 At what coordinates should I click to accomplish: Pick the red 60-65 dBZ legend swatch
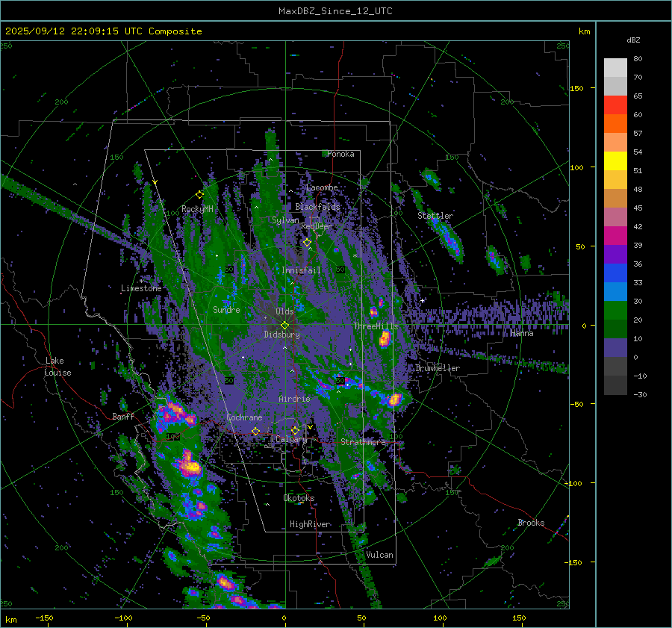615,105
